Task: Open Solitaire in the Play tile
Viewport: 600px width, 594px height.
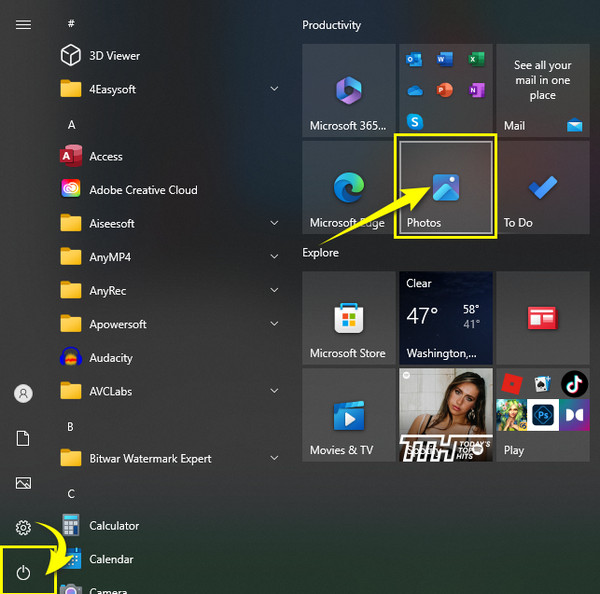Action: coord(543,384)
